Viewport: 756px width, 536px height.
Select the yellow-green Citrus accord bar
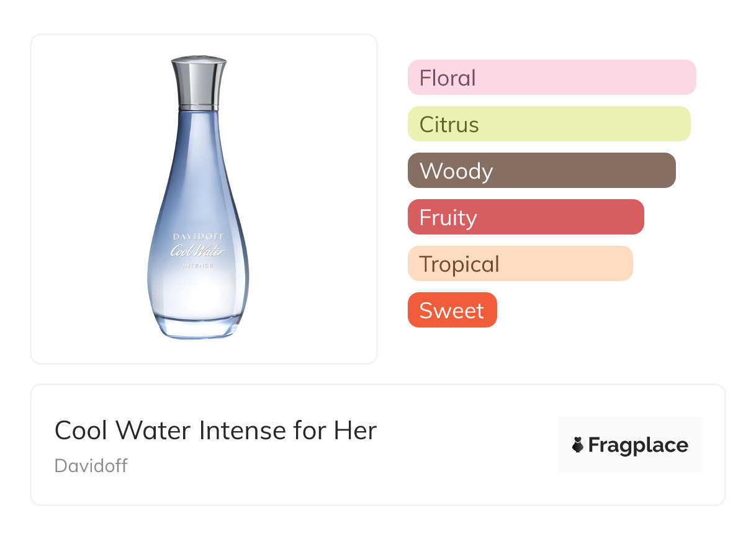549,124
